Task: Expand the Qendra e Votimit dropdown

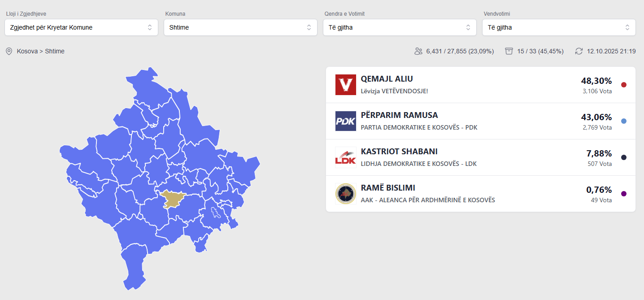Action: tap(400, 27)
